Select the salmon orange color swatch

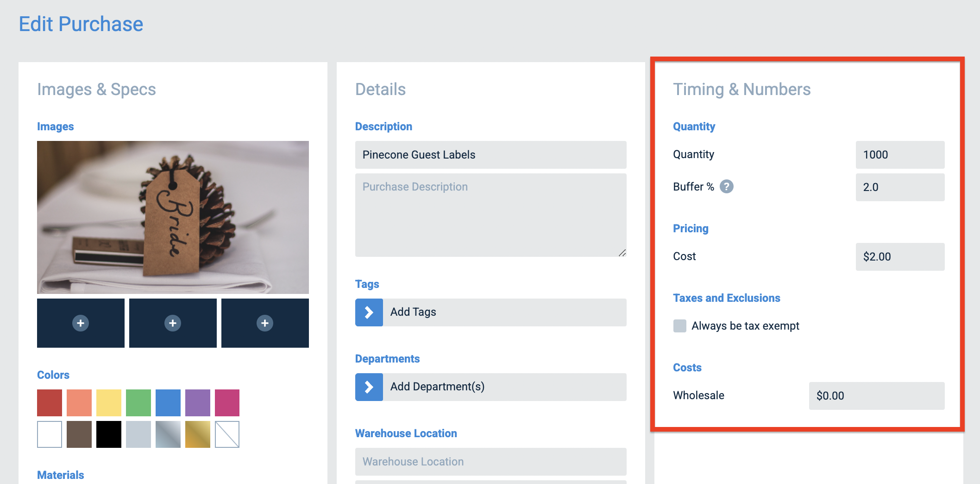(x=79, y=403)
